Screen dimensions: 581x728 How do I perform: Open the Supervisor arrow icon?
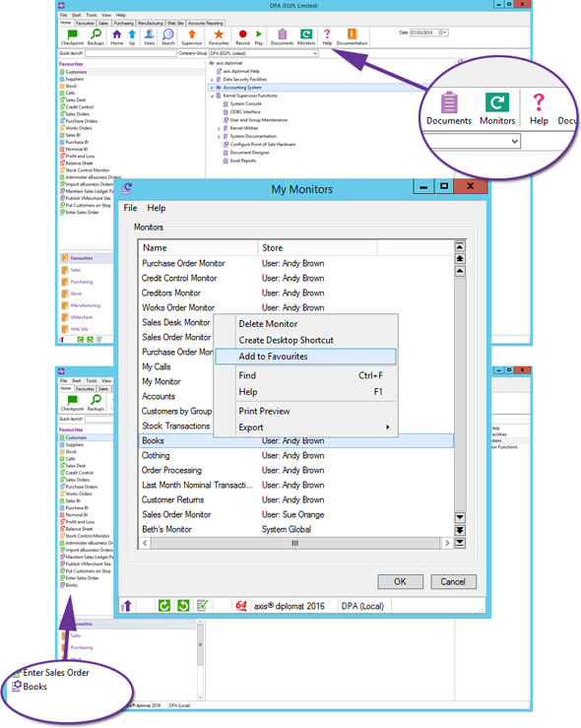[192, 33]
